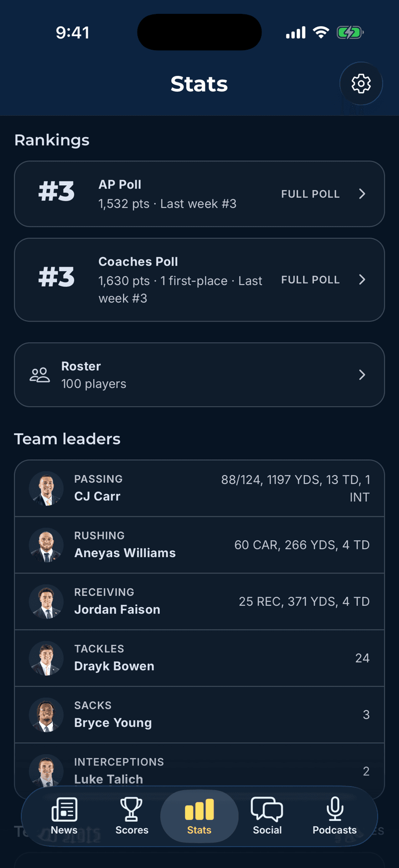Tap FULL POLL on Coaches Poll card
This screenshot has height=868, width=399.
pyautogui.click(x=311, y=280)
